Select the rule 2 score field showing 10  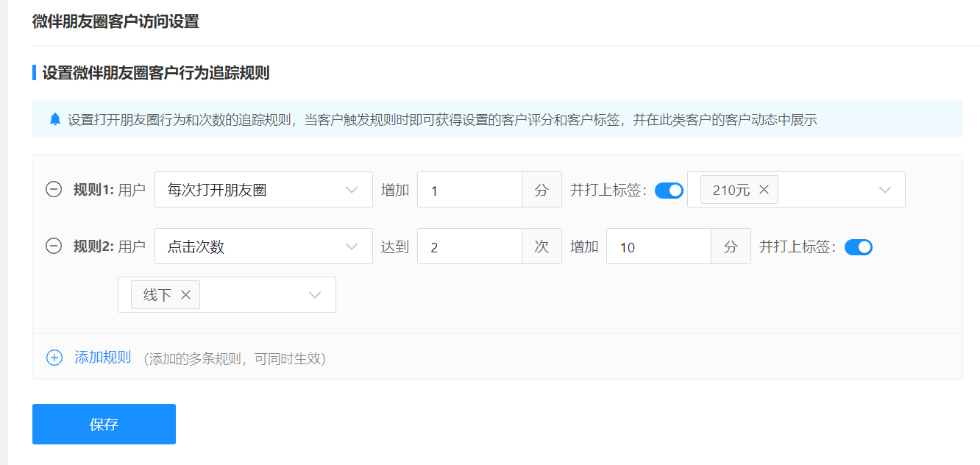tap(658, 247)
